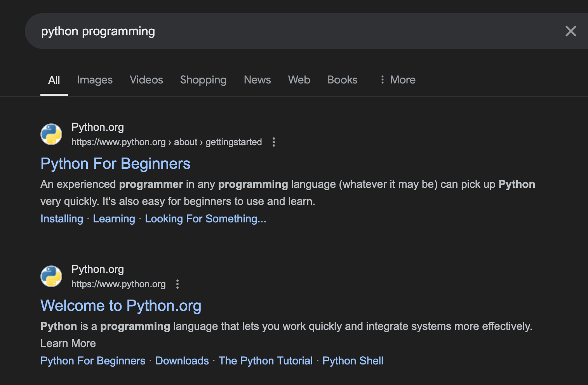Click the Python.org site name above gettingstarted URL

click(97, 127)
